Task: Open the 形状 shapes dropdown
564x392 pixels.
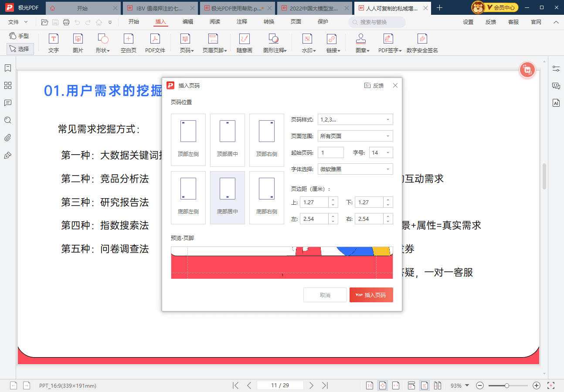Action: (x=103, y=44)
